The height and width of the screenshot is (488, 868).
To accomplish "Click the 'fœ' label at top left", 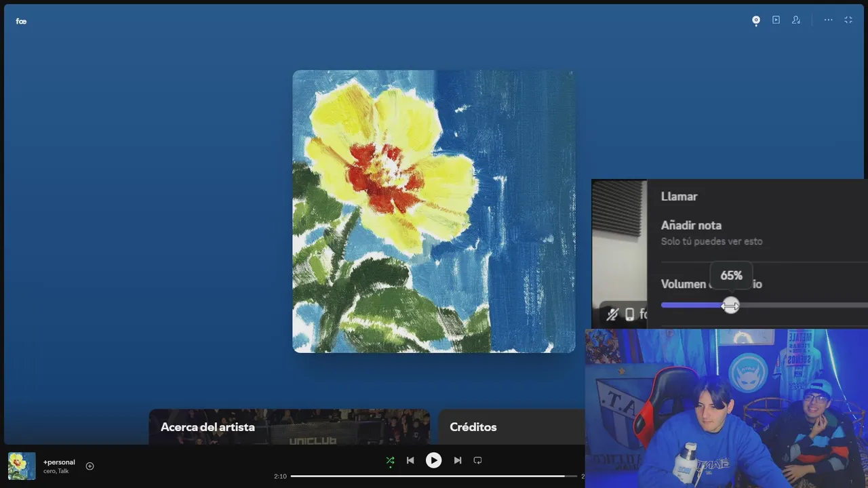I will point(21,21).
